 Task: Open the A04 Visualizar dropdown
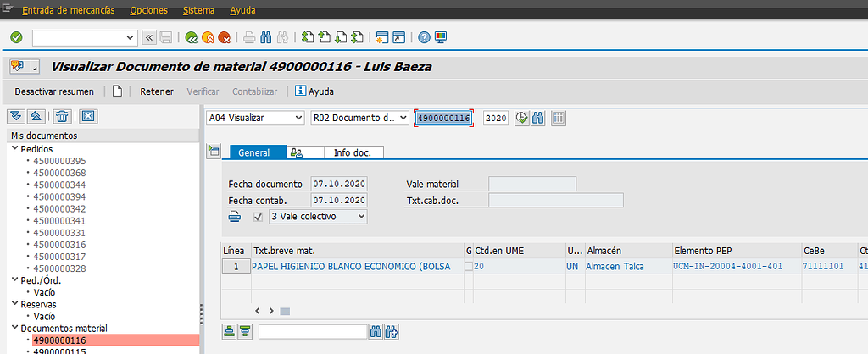click(256, 119)
